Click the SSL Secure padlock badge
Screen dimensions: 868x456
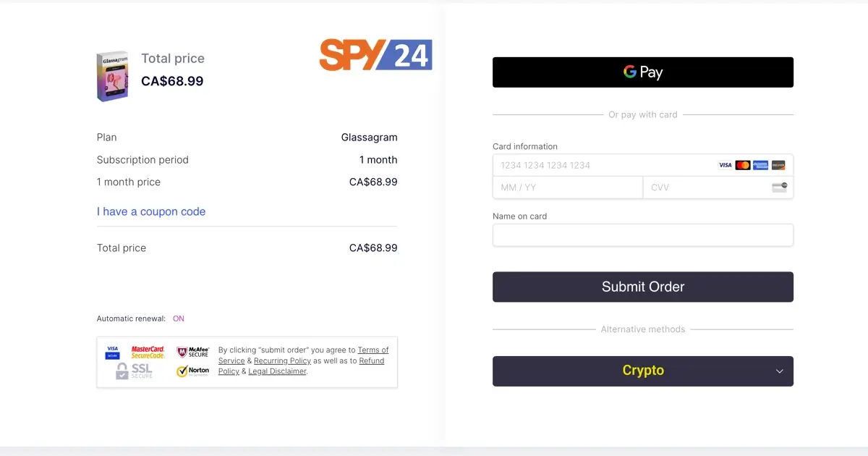pos(135,371)
